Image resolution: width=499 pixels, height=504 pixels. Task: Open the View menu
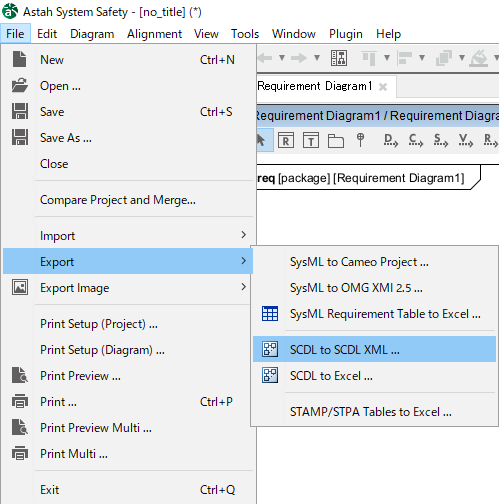[206, 34]
